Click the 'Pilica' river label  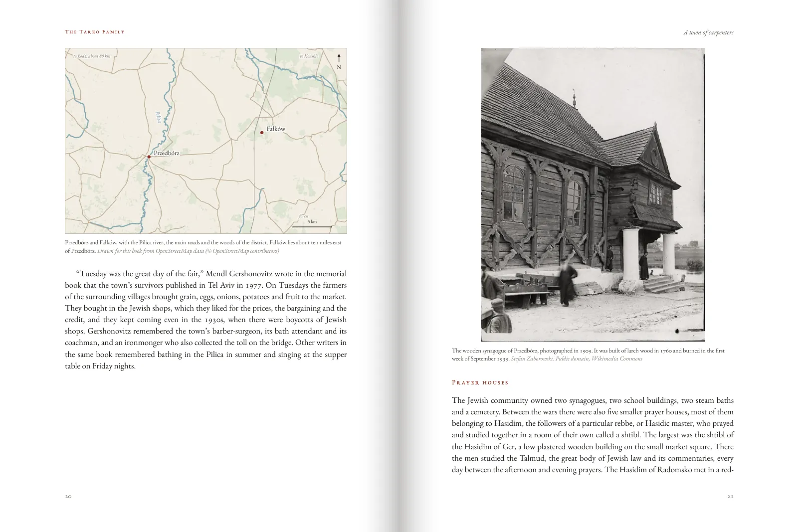pyautogui.click(x=159, y=117)
